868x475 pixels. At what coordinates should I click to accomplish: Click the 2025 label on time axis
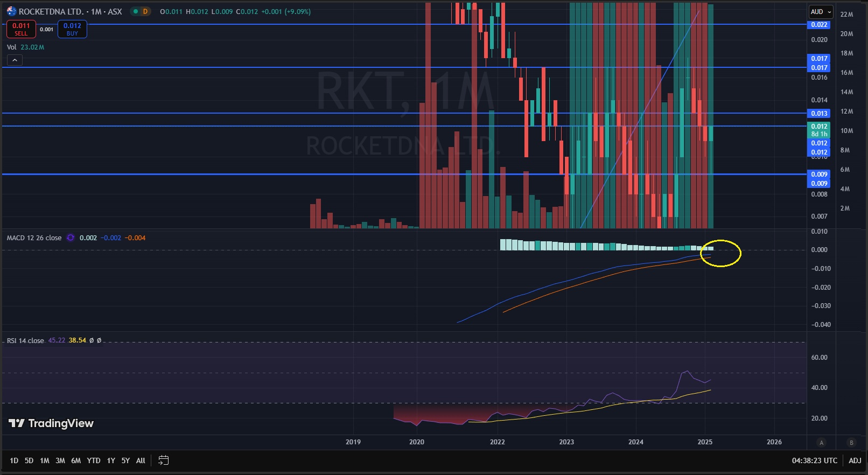click(705, 442)
